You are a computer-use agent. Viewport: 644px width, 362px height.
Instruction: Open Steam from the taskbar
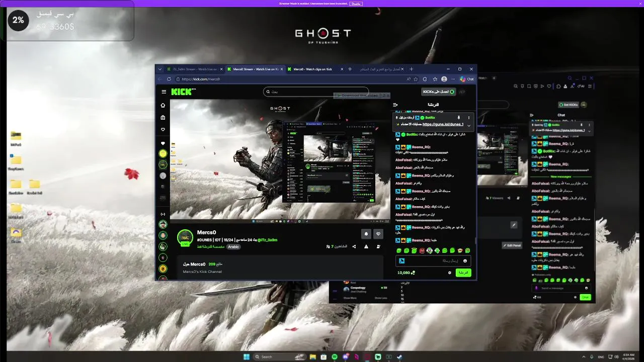point(399,357)
